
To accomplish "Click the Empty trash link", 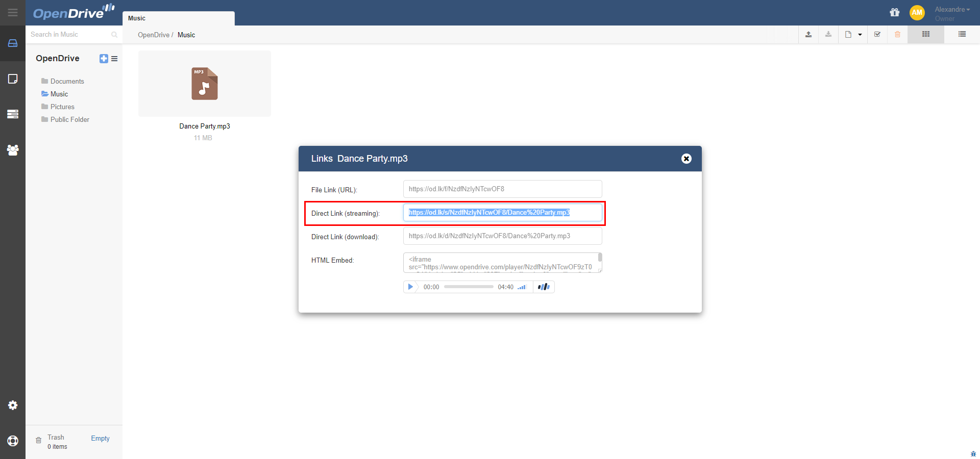I will (100, 438).
